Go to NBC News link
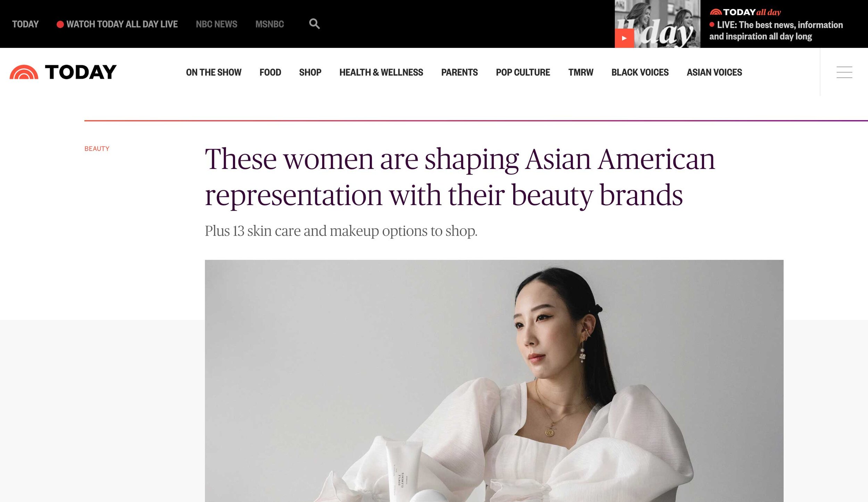This screenshot has height=502, width=868. pos(216,24)
